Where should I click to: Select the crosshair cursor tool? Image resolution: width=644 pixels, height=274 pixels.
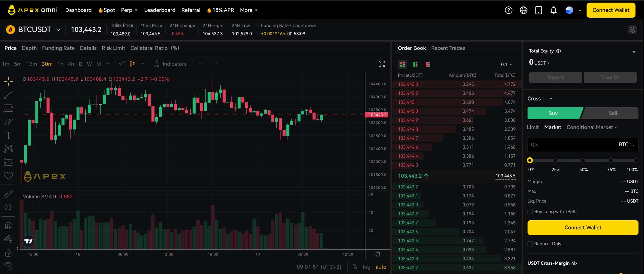pos(8,81)
